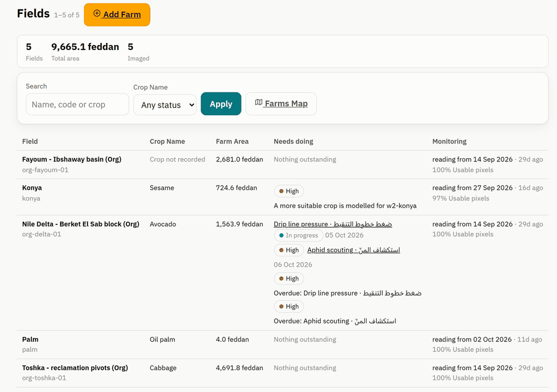Open Toshka - reclamation pivots field

point(75,368)
